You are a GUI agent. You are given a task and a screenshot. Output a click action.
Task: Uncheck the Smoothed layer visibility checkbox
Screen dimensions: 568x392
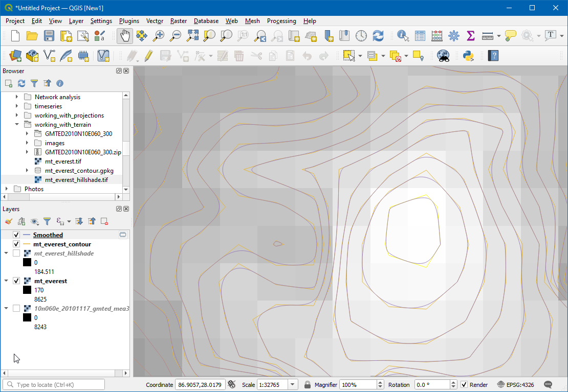click(x=16, y=235)
